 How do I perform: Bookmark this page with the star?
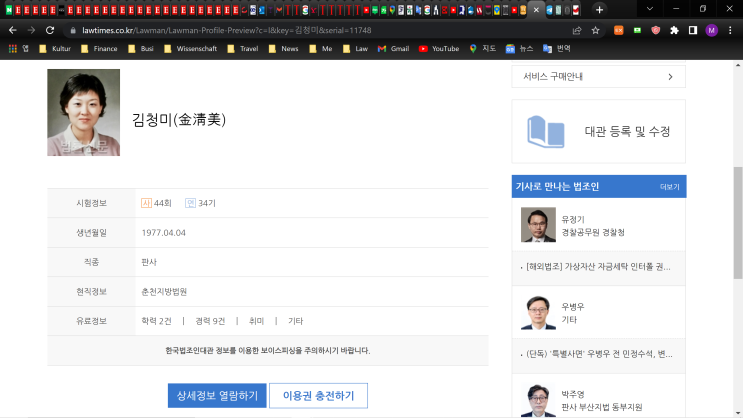[x=596, y=30]
